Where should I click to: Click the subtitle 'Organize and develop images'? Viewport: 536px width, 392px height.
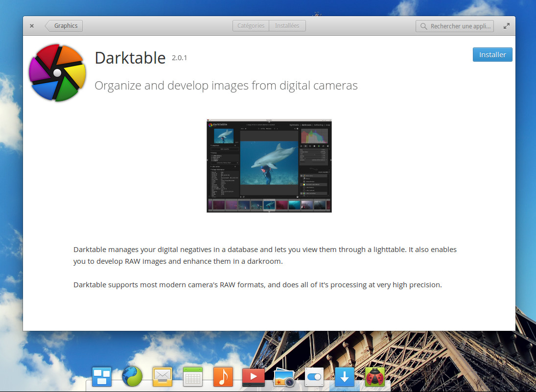click(x=226, y=86)
